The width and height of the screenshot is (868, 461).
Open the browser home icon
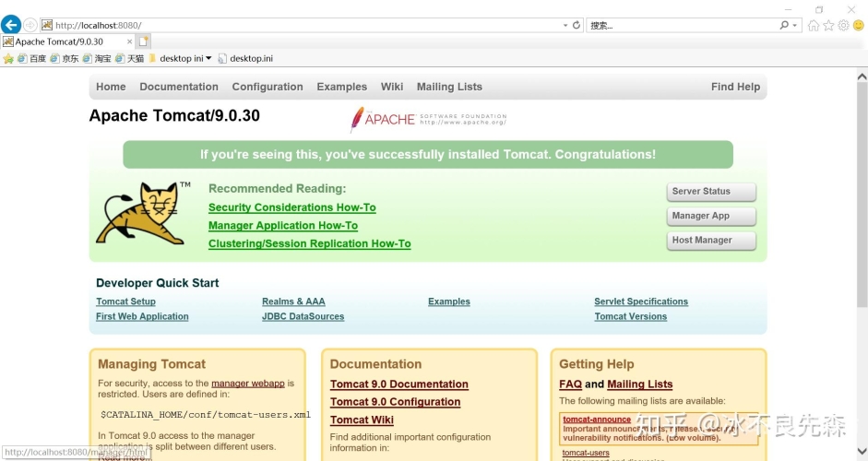(814, 25)
